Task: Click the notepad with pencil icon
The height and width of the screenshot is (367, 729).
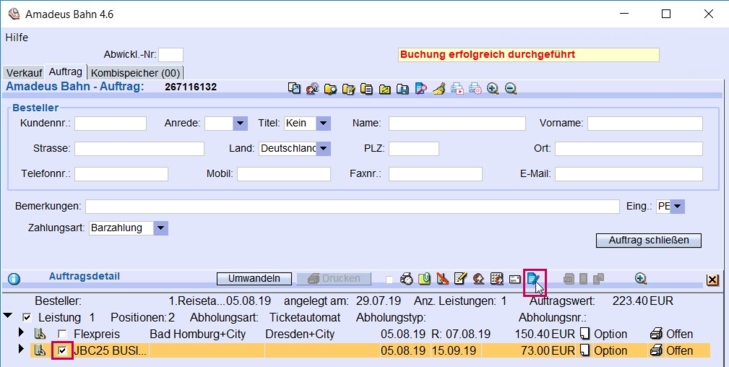Action: 460,279
